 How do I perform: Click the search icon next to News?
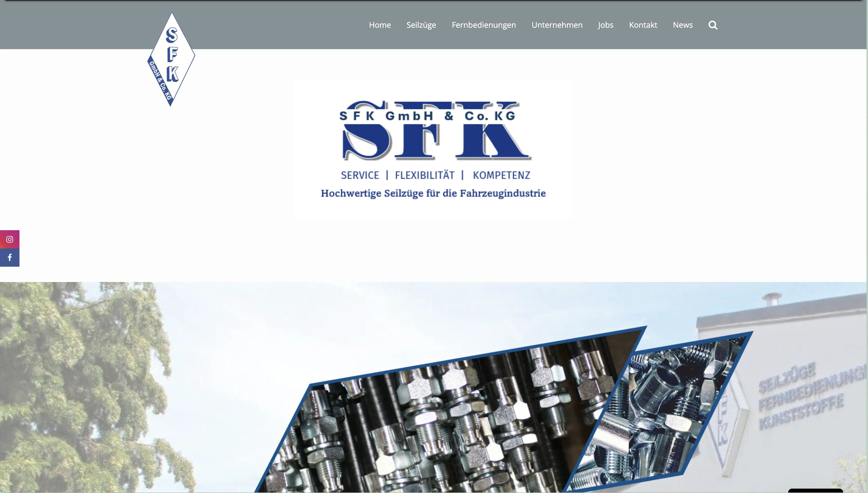pyautogui.click(x=712, y=25)
